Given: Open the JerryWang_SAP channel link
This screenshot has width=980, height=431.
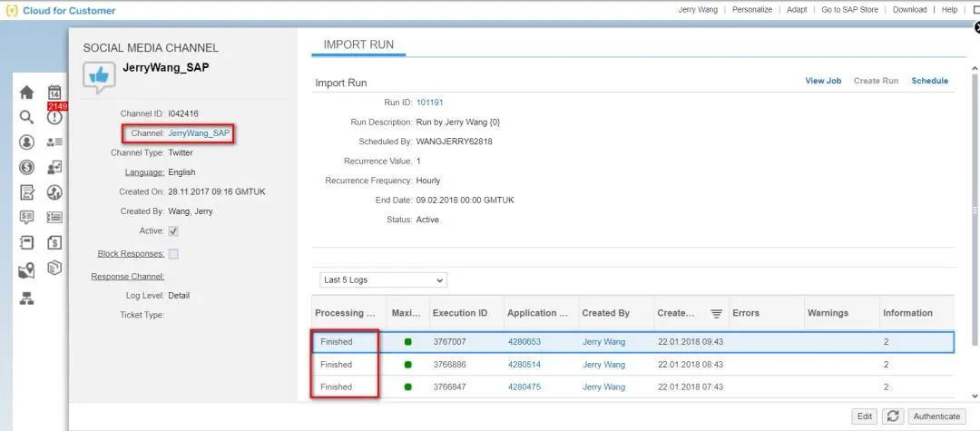Looking at the screenshot, I should (x=199, y=133).
